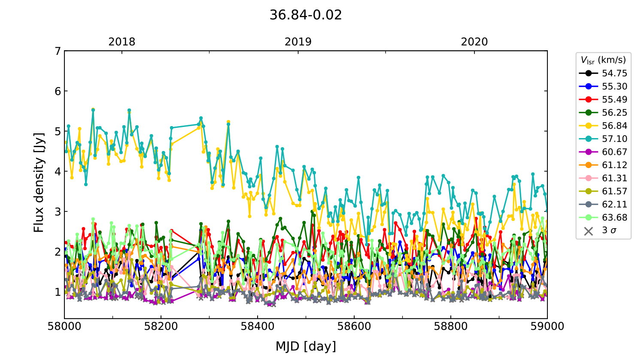Viewport: 644px width, 362px height.
Task: Click the Flux density [Jy] axis label
Action: pyautogui.click(x=39, y=183)
